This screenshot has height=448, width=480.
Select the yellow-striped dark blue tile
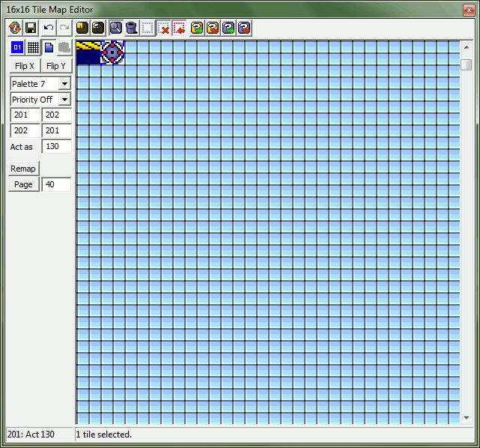tap(88, 52)
